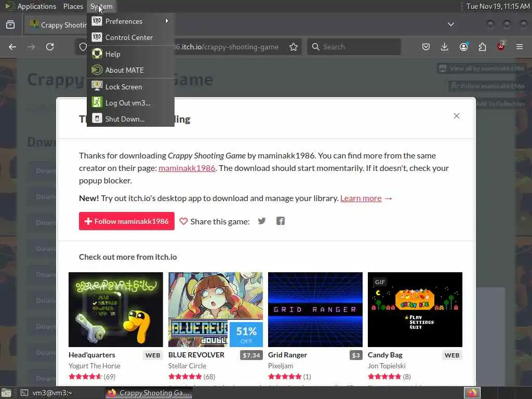Image resolution: width=532 pixels, height=399 pixels.
Task: Click the shield tracking protection icon
Action: tap(83, 47)
